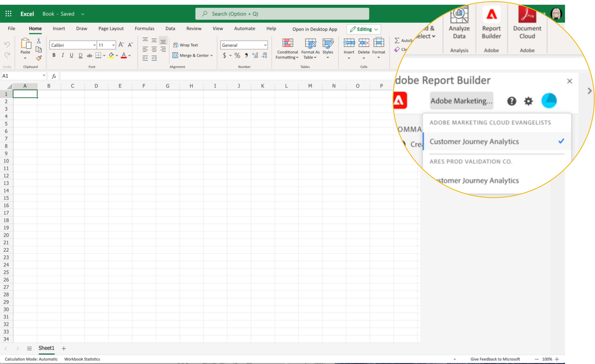Expand the General number format dropdown
This screenshot has width=595, height=364.
coord(265,45)
